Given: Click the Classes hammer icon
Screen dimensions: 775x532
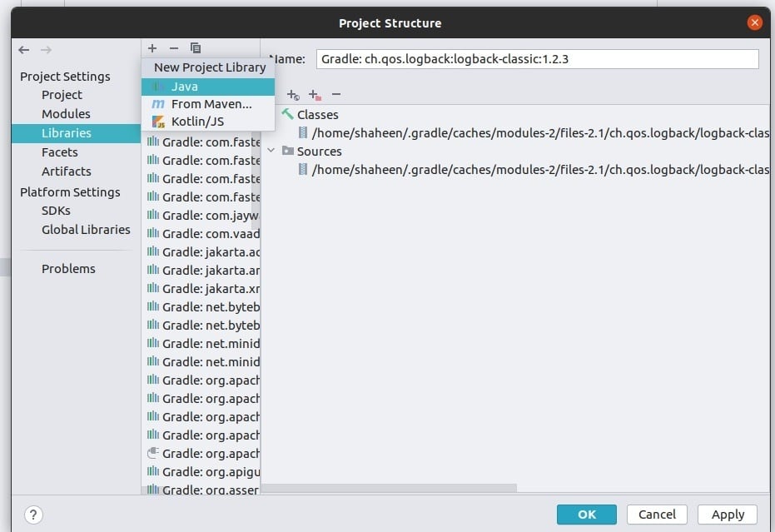Looking at the screenshot, I should point(288,114).
